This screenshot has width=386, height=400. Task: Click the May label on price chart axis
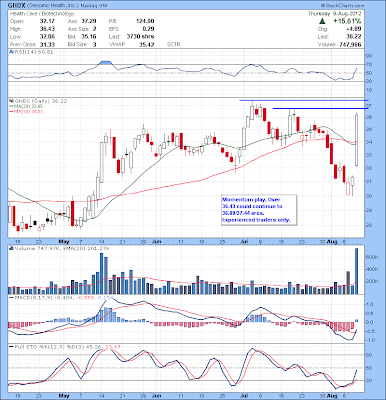coord(64,241)
